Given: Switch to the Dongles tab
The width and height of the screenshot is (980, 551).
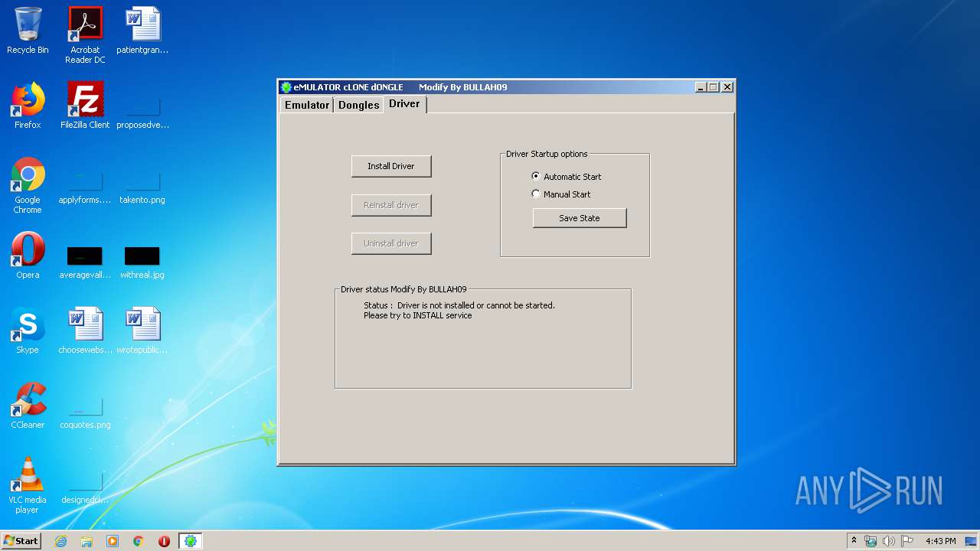Looking at the screenshot, I should 359,105.
